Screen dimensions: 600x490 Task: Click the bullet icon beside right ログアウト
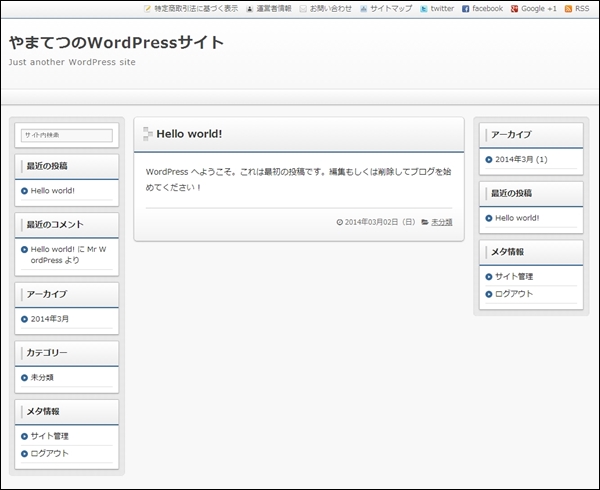489,294
